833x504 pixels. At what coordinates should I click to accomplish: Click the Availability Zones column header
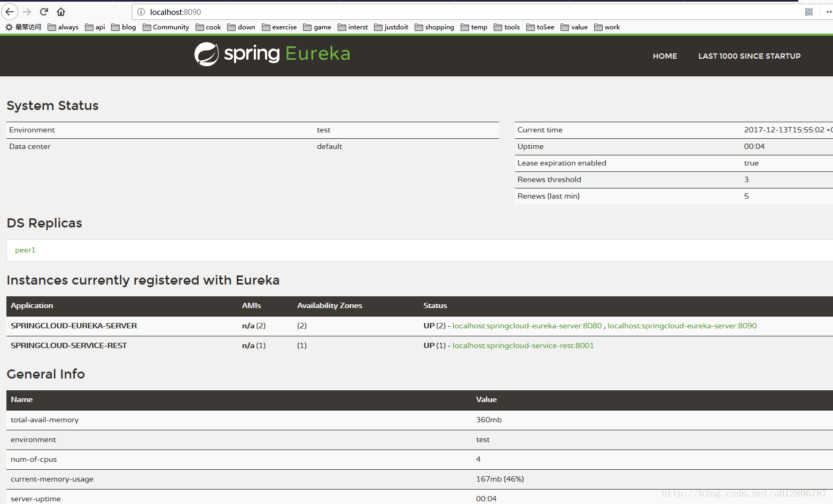pyautogui.click(x=330, y=305)
